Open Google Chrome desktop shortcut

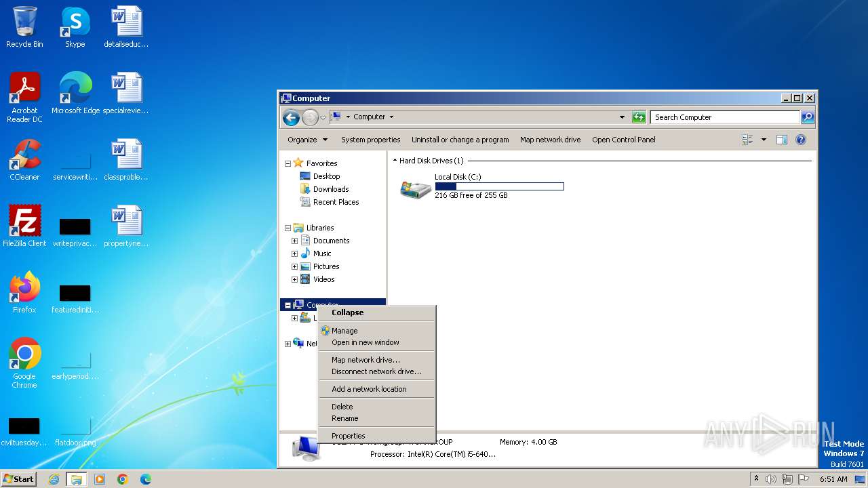pyautogui.click(x=24, y=363)
